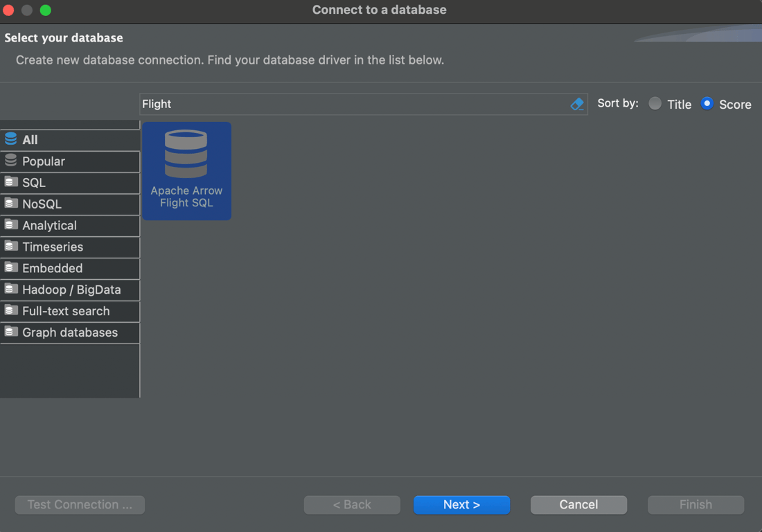Screen dimensions: 762x532
Task: Click the Hadoop / BigData folder icon
Action: tap(10, 289)
